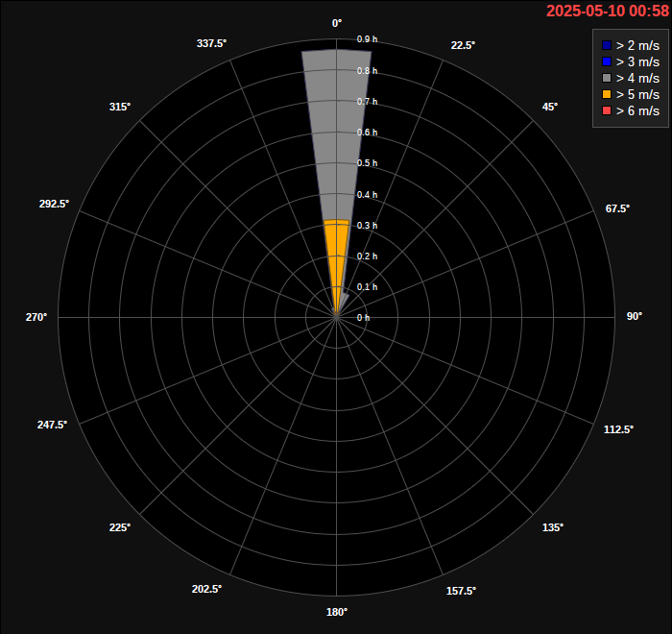This screenshot has width=672, height=634.
Task: Click the 0 h radial axis label
Action: (x=364, y=317)
